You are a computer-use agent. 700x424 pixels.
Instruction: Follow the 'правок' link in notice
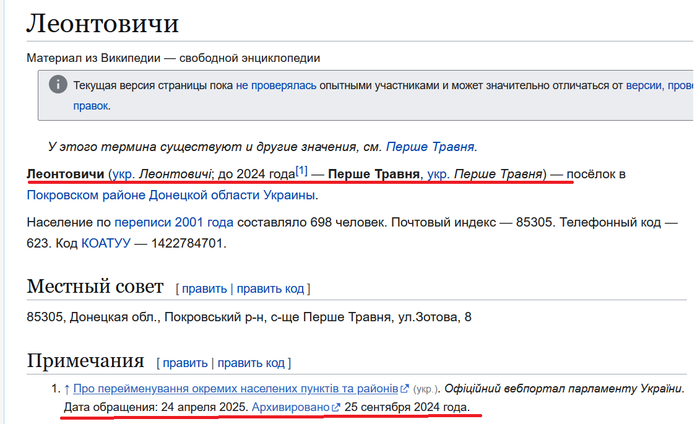91,106
